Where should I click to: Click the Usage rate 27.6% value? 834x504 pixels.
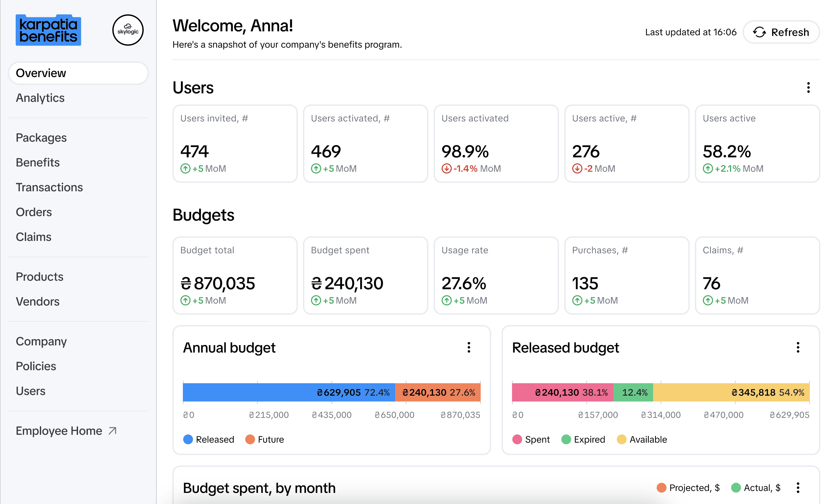point(464,283)
